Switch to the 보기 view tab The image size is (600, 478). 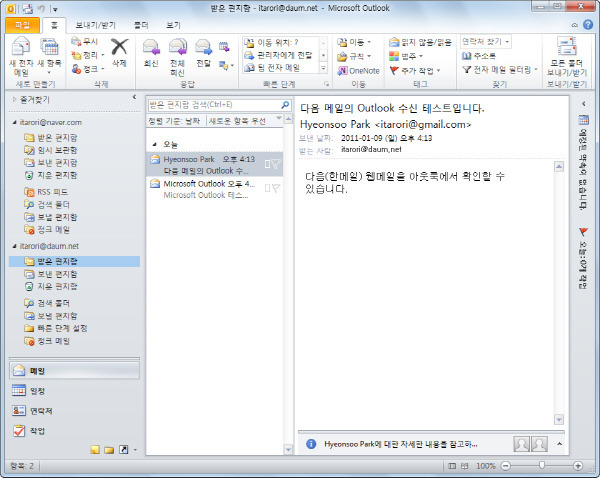pyautogui.click(x=173, y=25)
